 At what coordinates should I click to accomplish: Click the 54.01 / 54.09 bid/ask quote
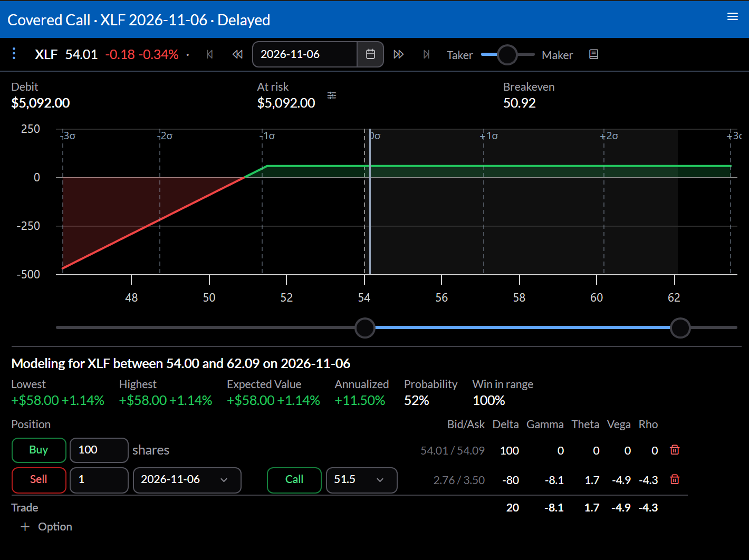tap(453, 450)
